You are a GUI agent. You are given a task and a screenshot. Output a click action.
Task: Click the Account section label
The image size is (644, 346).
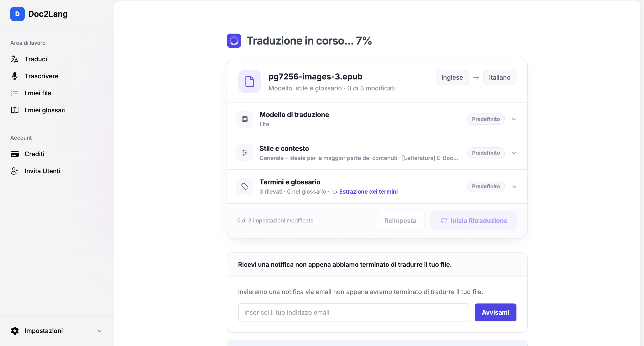pos(21,138)
